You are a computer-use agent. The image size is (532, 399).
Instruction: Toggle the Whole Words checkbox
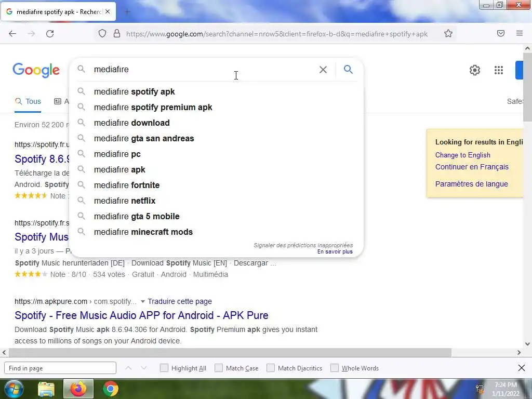(x=335, y=368)
